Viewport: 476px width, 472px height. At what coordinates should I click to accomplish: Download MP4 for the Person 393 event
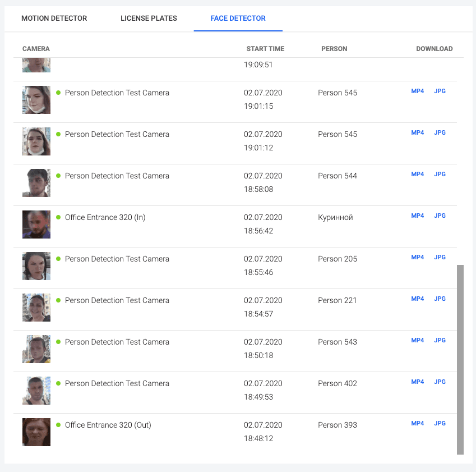(x=417, y=423)
